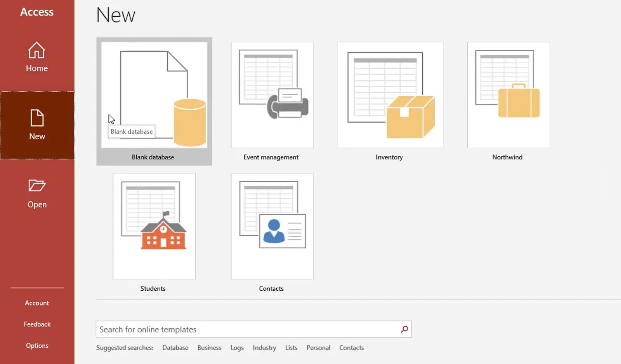Select the Event management template
621x364 pixels.
272,95
